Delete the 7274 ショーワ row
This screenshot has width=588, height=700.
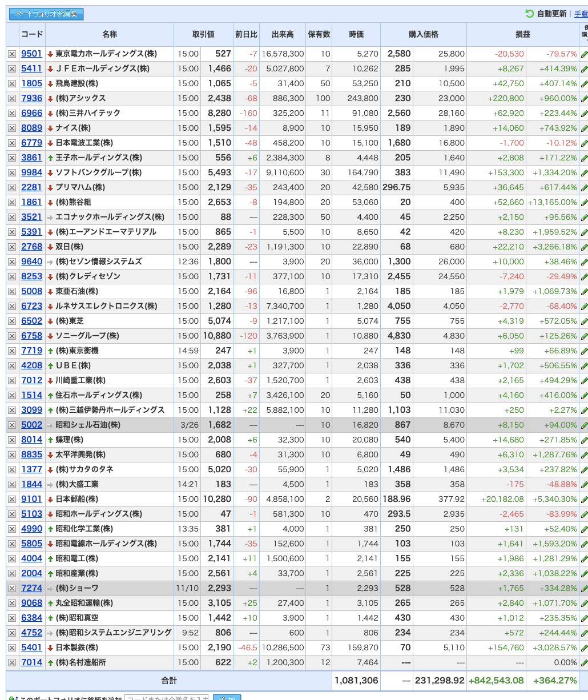pyautogui.click(x=12, y=588)
